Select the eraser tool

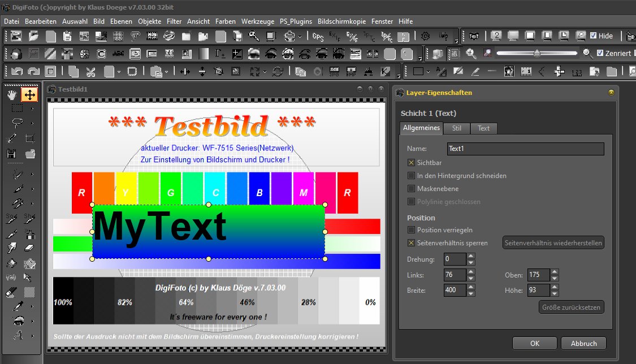click(29, 248)
